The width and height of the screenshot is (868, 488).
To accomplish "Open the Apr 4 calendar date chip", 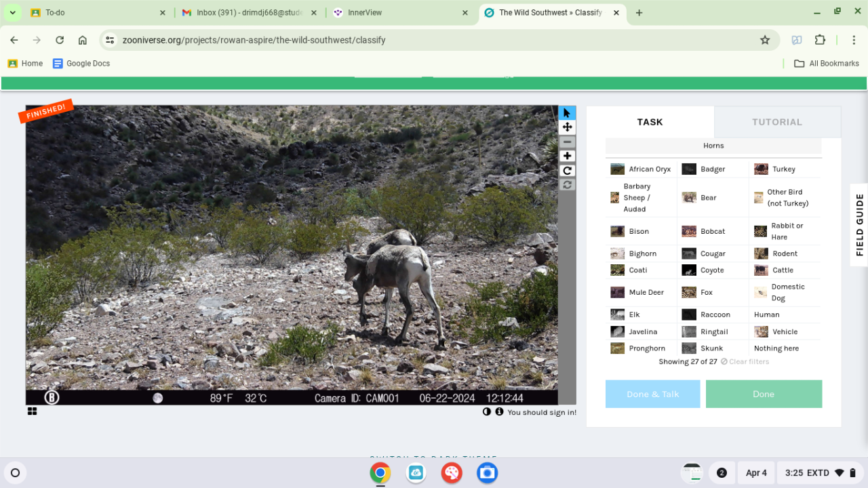I will click(756, 472).
